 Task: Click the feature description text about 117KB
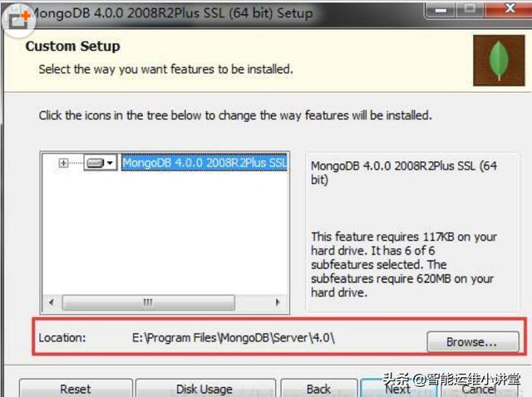(404, 264)
